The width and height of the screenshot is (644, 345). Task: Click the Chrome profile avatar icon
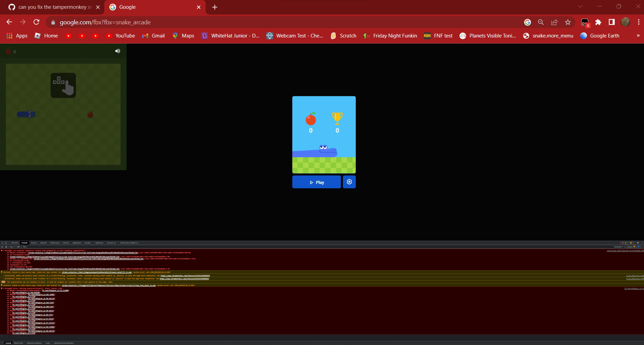coord(625,22)
